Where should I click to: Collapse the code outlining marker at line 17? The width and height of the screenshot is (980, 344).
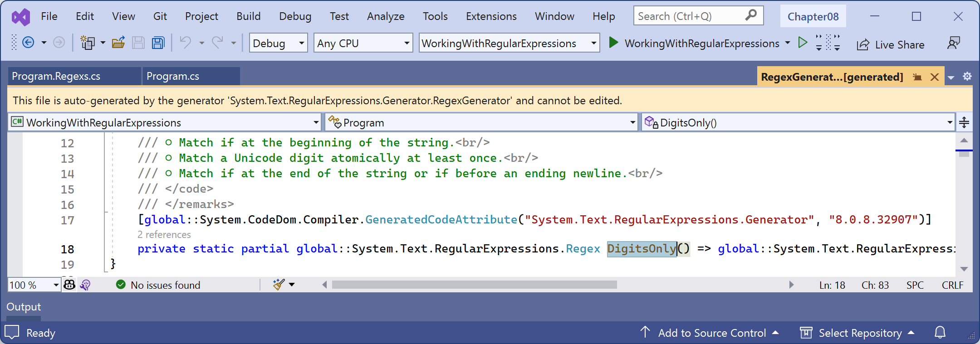tap(106, 212)
